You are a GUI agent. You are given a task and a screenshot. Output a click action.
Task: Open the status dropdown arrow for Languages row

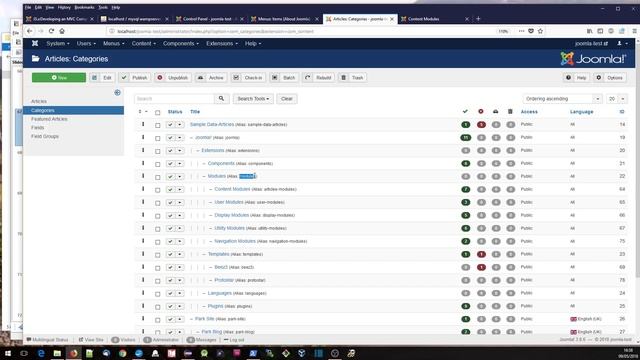(x=180, y=293)
